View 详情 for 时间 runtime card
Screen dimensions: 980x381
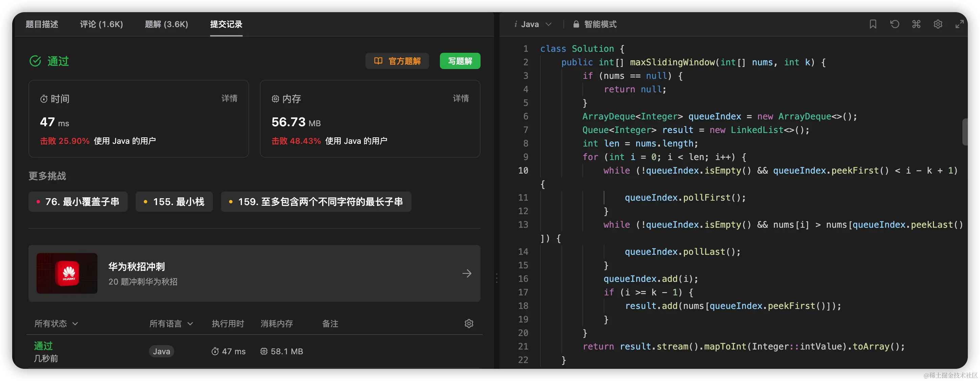pyautogui.click(x=229, y=98)
